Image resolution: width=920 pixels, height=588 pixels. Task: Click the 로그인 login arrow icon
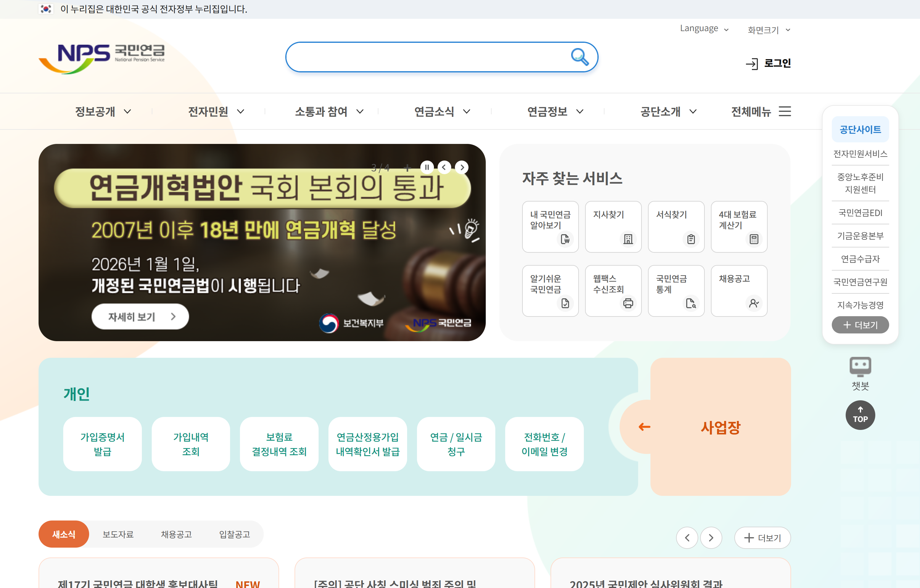tap(752, 64)
